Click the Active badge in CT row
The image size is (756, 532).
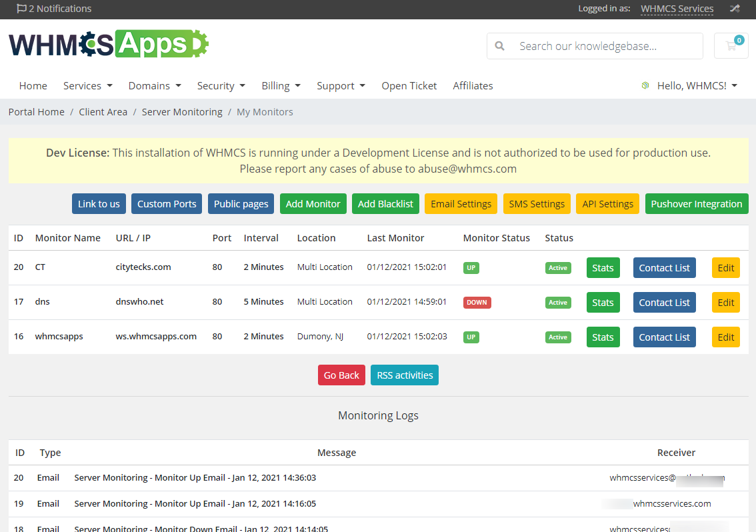point(558,268)
